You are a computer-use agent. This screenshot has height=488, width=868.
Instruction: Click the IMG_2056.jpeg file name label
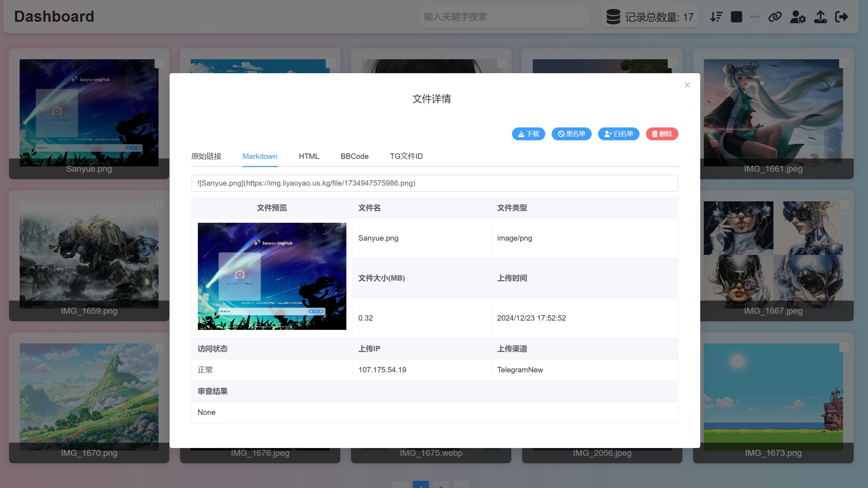[x=602, y=453]
